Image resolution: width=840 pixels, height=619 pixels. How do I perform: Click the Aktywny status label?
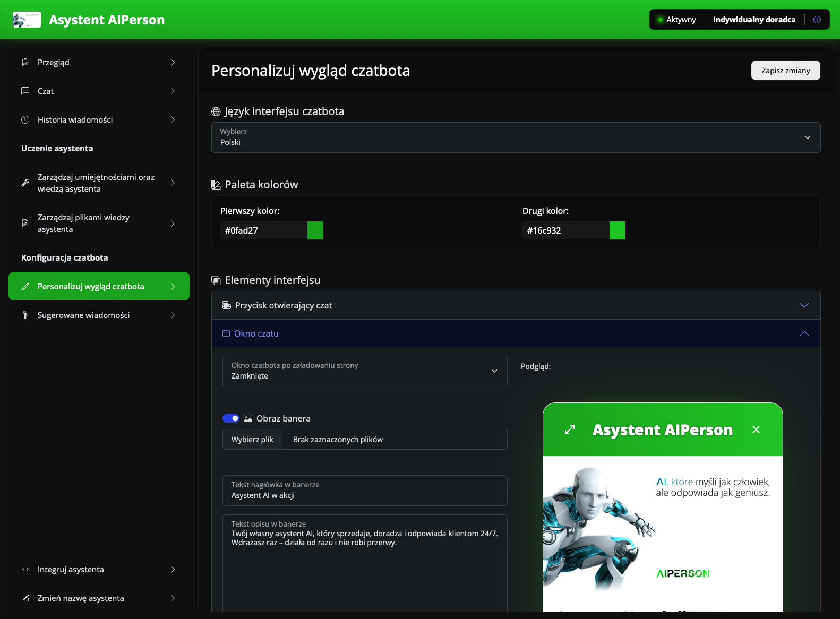pos(681,20)
